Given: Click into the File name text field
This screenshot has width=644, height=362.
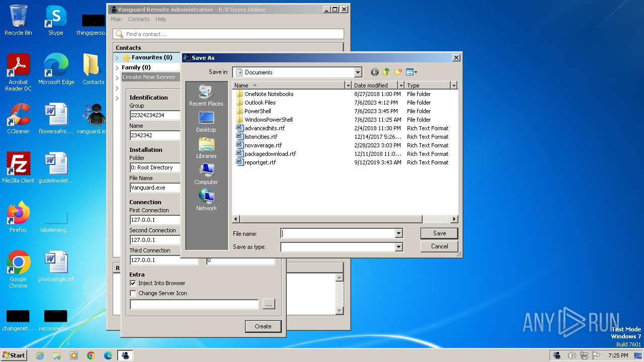Looking at the screenshot, I should (x=338, y=233).
